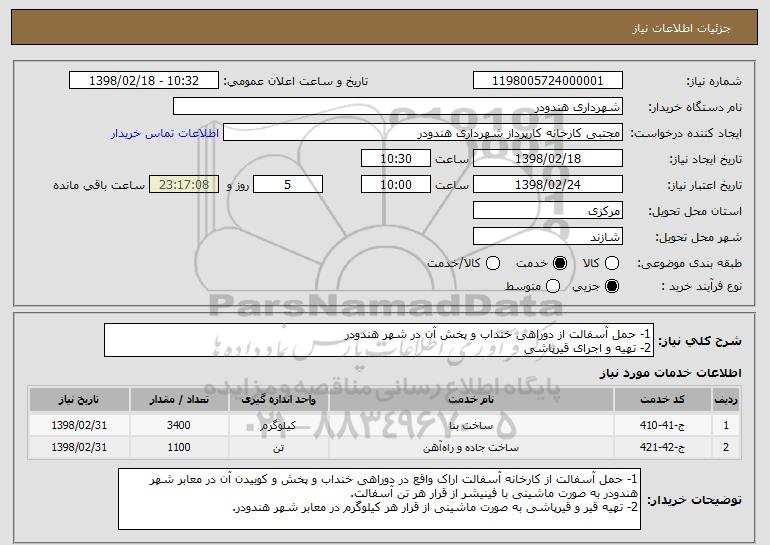Click the تعداد / مقدار column header
Screen dimensions: 770x545
179,400
